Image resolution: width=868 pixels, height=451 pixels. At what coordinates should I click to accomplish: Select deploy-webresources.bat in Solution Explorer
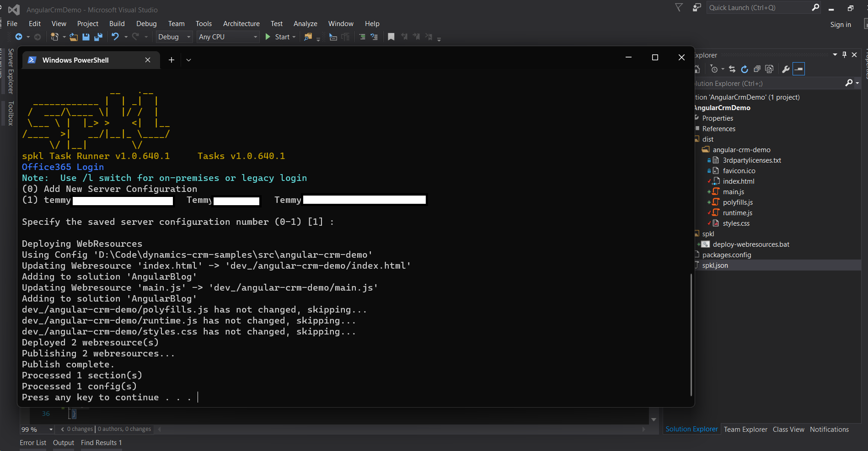tap(751, 244)
